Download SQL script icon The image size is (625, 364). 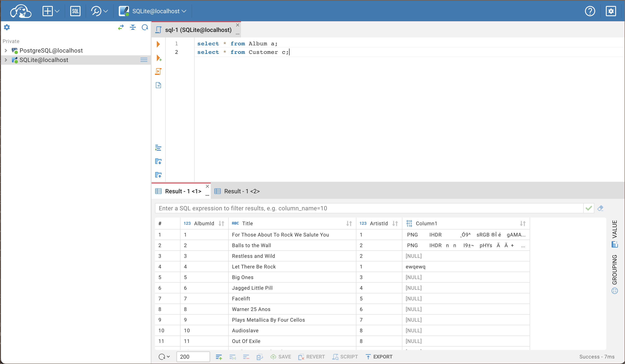(x=158, y=161)
